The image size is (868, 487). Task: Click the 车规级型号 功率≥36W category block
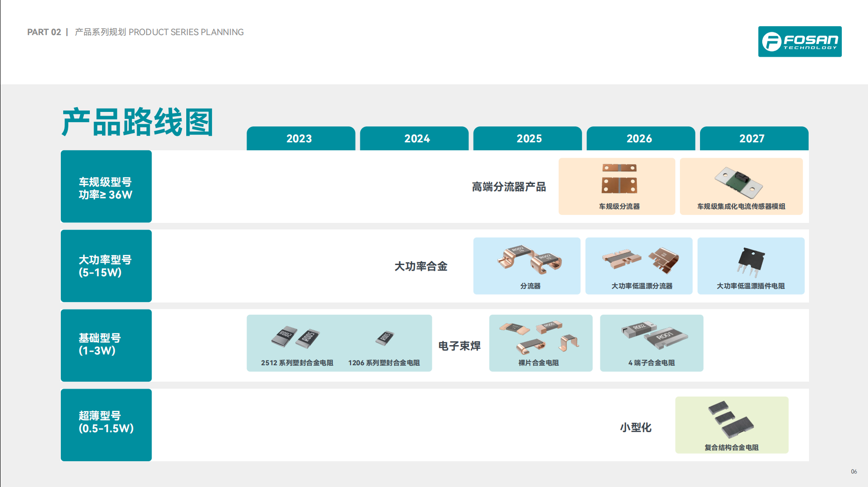(x=106, y=186)
